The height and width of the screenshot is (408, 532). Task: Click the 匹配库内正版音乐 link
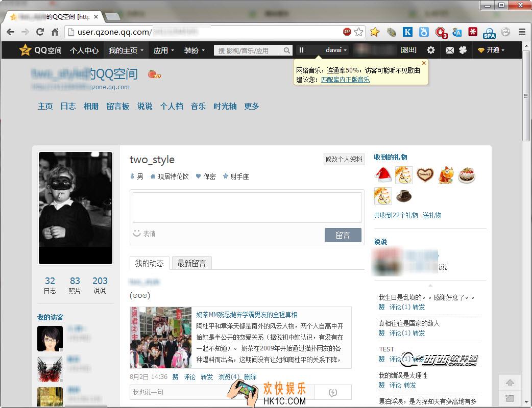click(346, 80)
